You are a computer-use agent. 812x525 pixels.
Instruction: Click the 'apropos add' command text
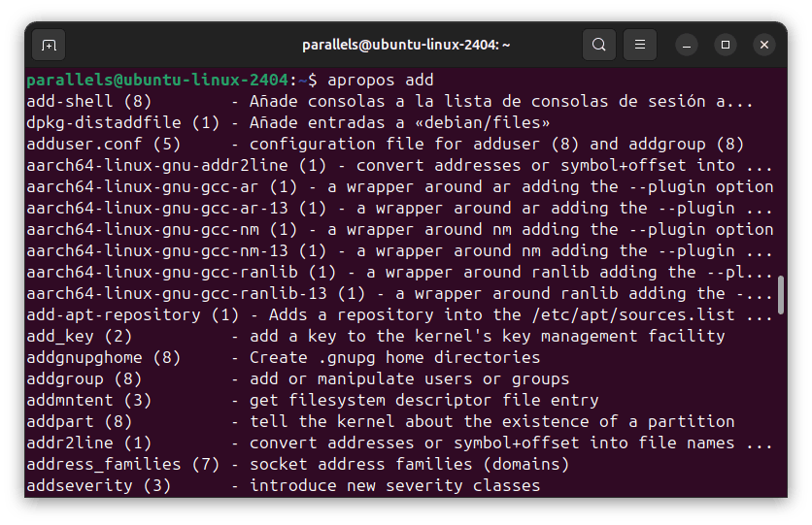click(x=381, y=81)
